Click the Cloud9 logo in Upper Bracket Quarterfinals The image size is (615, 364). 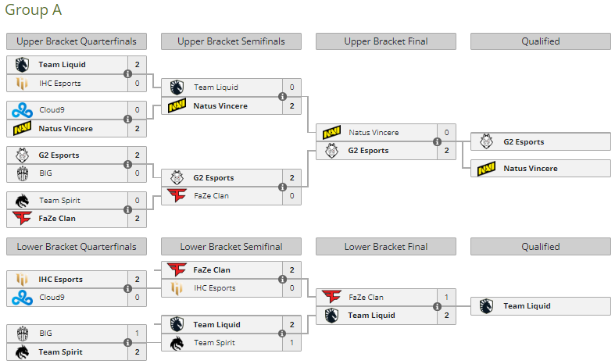[x=22, y=110]
